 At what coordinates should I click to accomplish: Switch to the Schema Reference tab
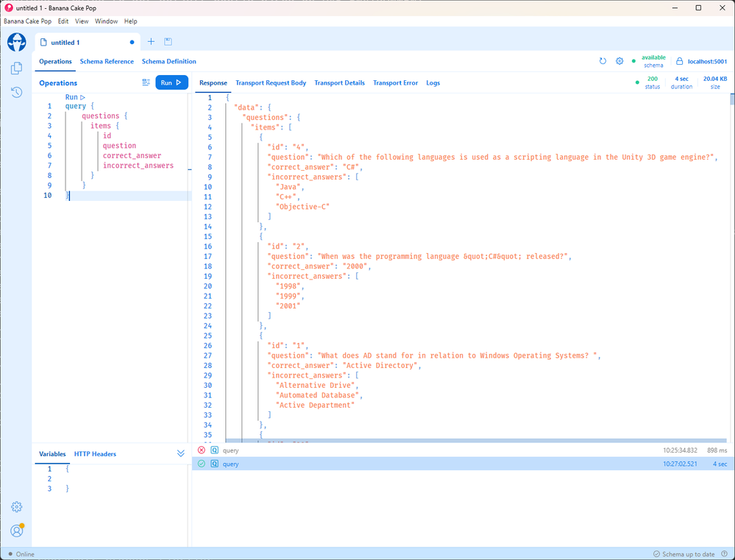107,61
